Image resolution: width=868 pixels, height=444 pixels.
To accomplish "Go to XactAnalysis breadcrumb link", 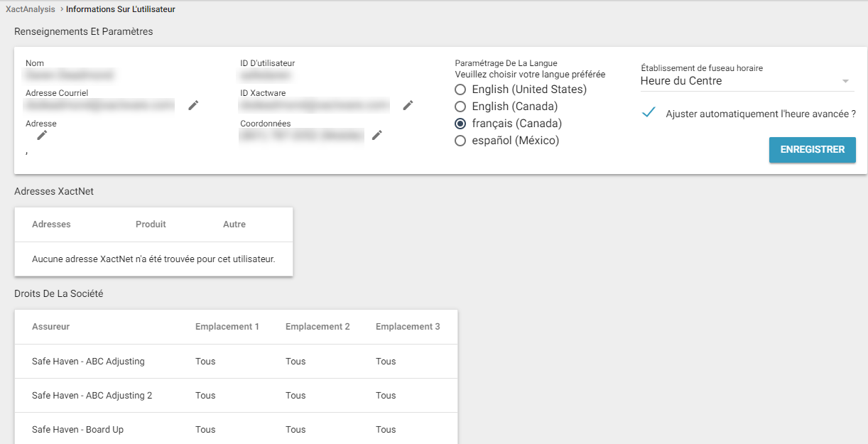I will click(31, 9).
